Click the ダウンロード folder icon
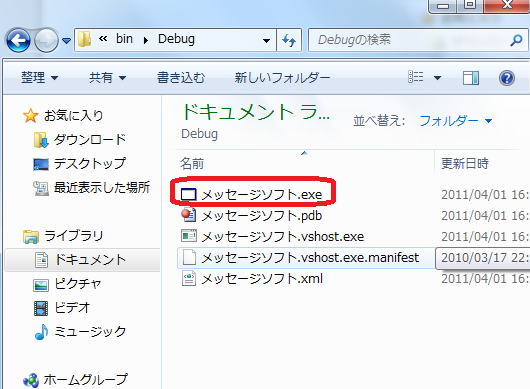 (x=41, y=140)
